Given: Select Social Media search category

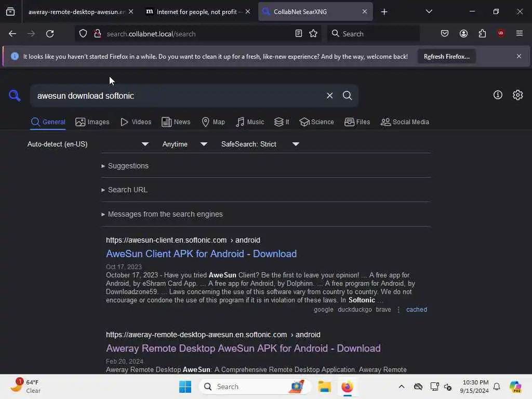Looking at the screenshot, I should point(405,122).
